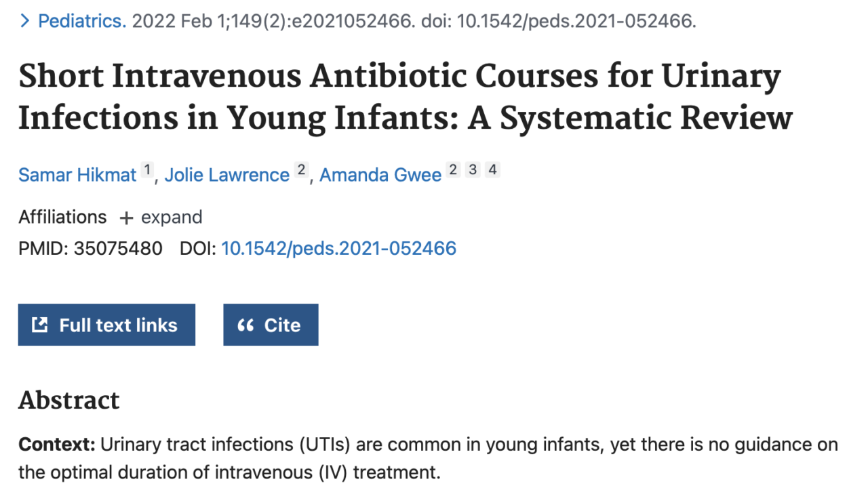Open author Amanda Gwee's link

pos(380,175)
